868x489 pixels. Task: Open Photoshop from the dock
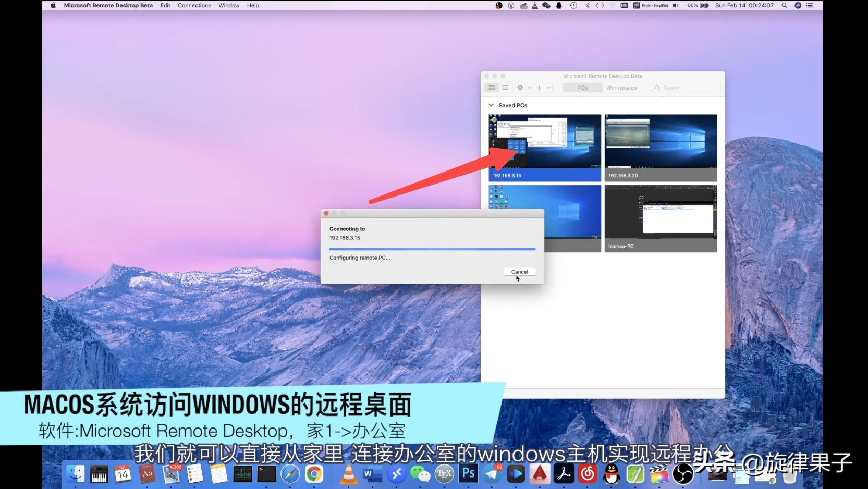coord(468,473)
